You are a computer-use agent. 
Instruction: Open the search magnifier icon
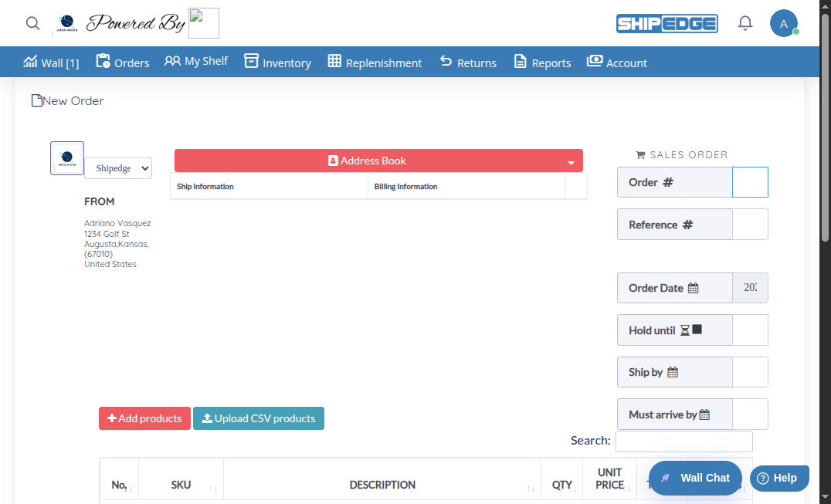[x=32, y=23]
